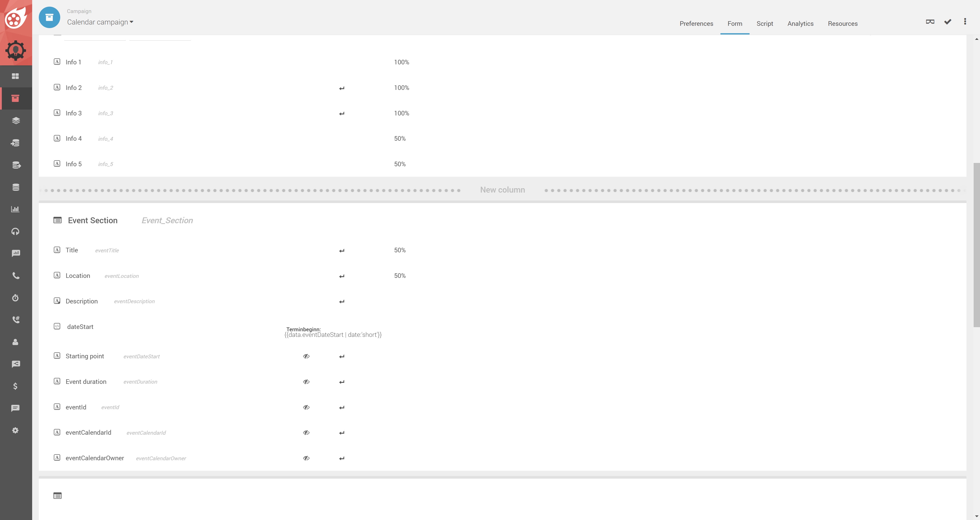980x520 pixels.
Task: Click the glasses preview icon
Action: [930, 22]
